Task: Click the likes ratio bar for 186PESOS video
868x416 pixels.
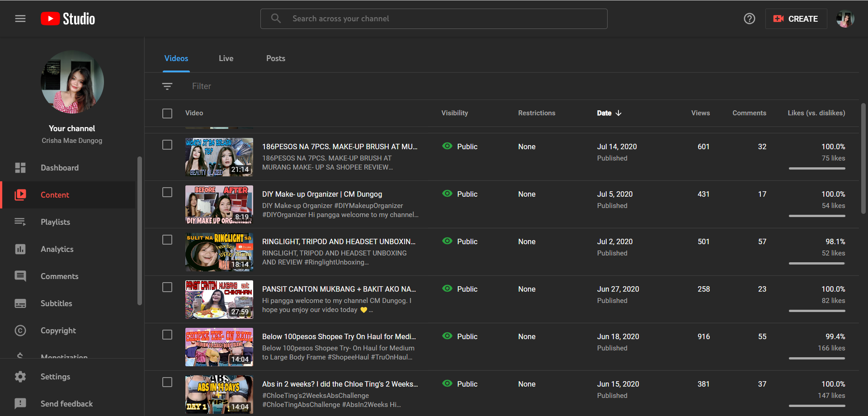Action: click(x=817, y=169)
